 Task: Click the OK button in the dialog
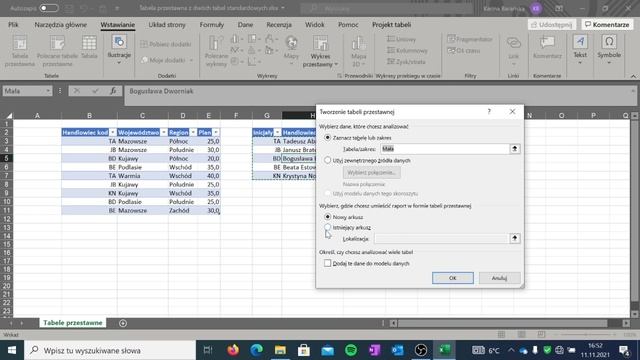tap(453, 278)
